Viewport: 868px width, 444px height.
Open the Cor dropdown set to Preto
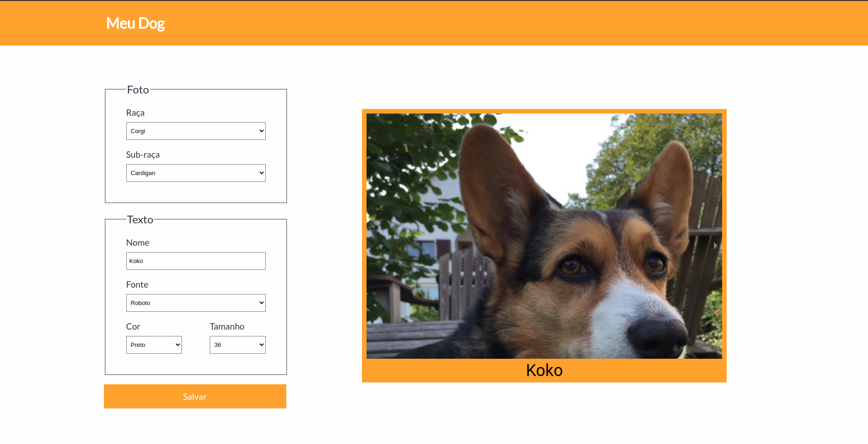click(x=154, y=345)
